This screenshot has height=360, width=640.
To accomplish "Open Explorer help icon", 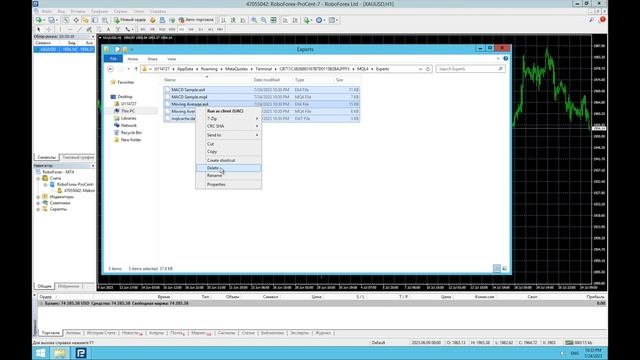I will click(x=505, y=59).
